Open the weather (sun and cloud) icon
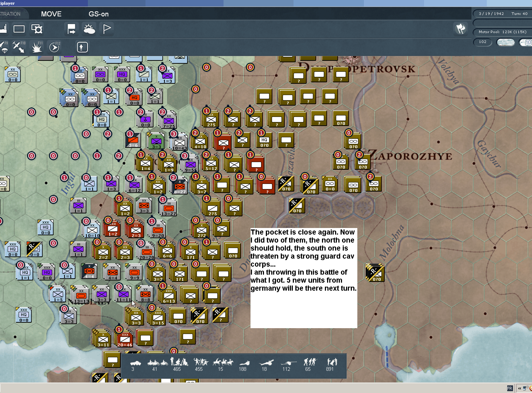Viewport: 532px width, 393px height. 89,29
